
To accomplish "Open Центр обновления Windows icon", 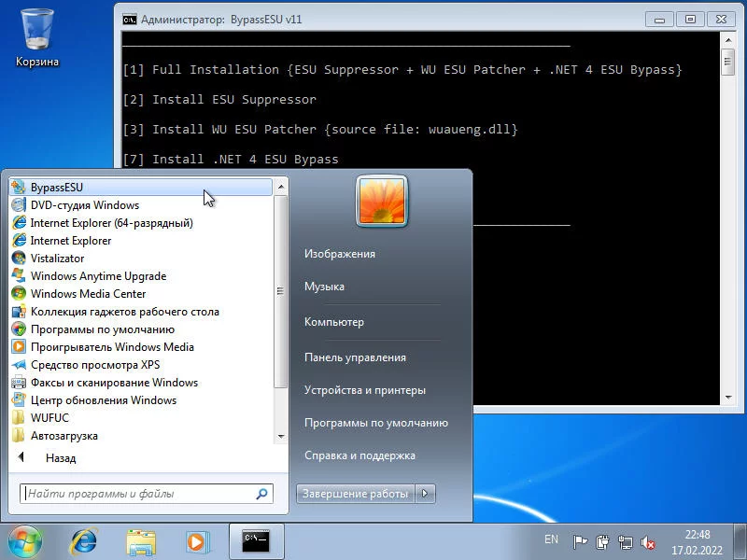I will pyautogui.click(x=19, y=400).
